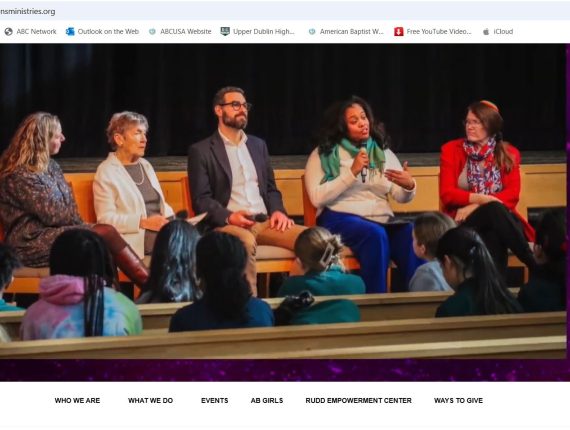Click the panel discussion hero photo
Image resolution: width=570 pixels, height=430 pixels.
tap(283, 201)
